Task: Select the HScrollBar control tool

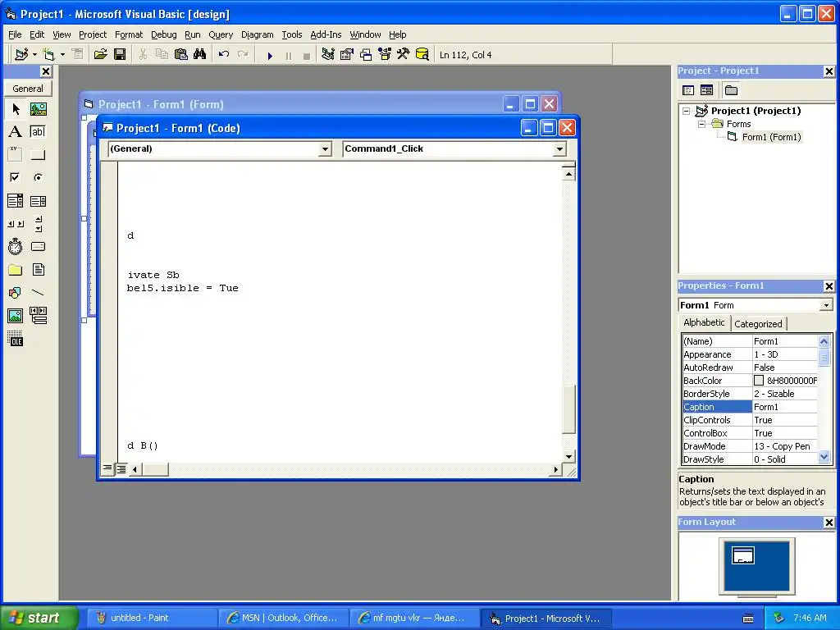Action: click(x=16, y=223)
